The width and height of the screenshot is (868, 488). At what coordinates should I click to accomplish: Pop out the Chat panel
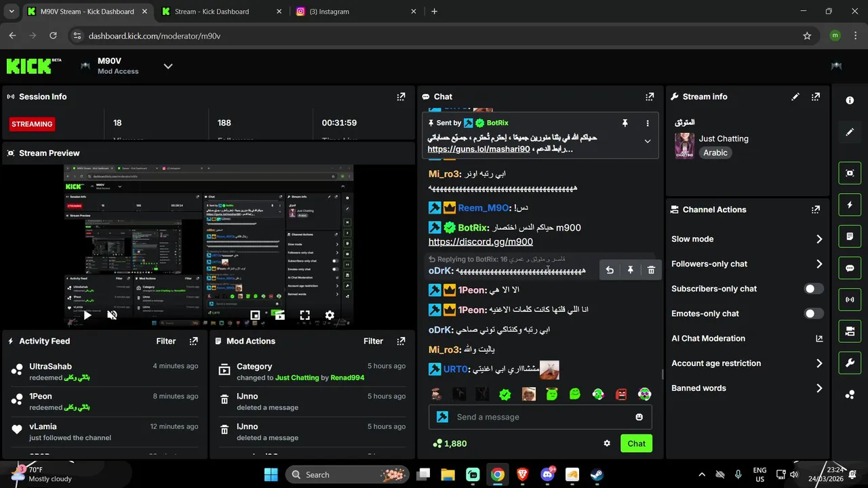pyautogui.click(x=650, y=97)
